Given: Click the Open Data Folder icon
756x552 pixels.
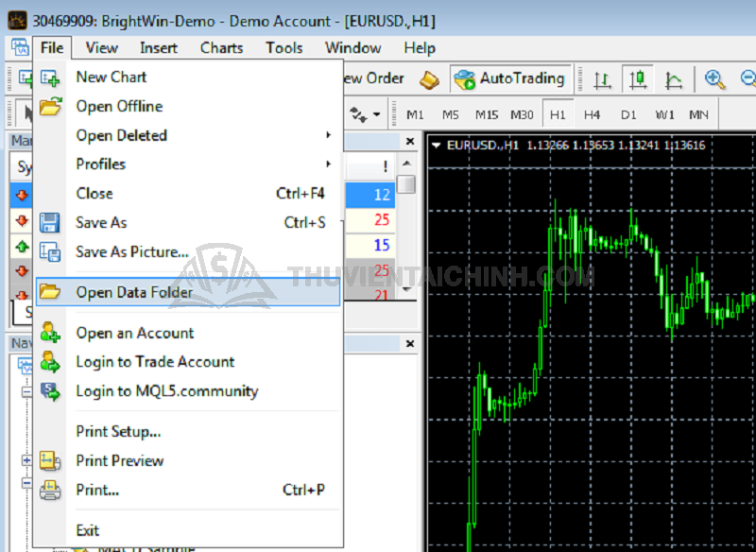Looking at the screenshot, I should pos(50,291).
